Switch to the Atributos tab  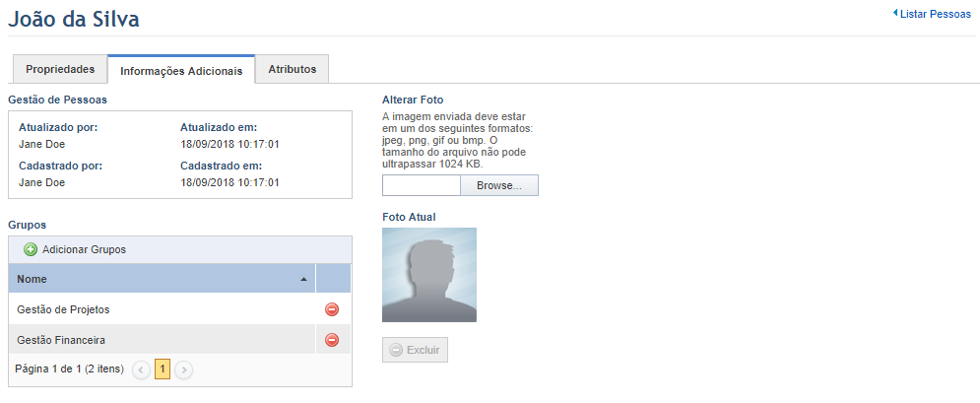click(292, 69)
